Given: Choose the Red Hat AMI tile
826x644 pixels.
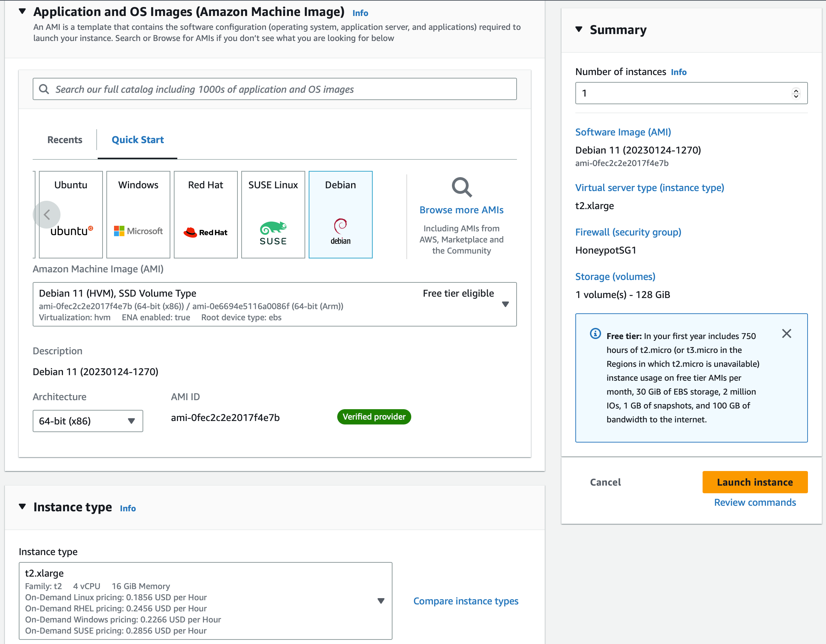Looking at the screenshot, I should tap(205, 214).
